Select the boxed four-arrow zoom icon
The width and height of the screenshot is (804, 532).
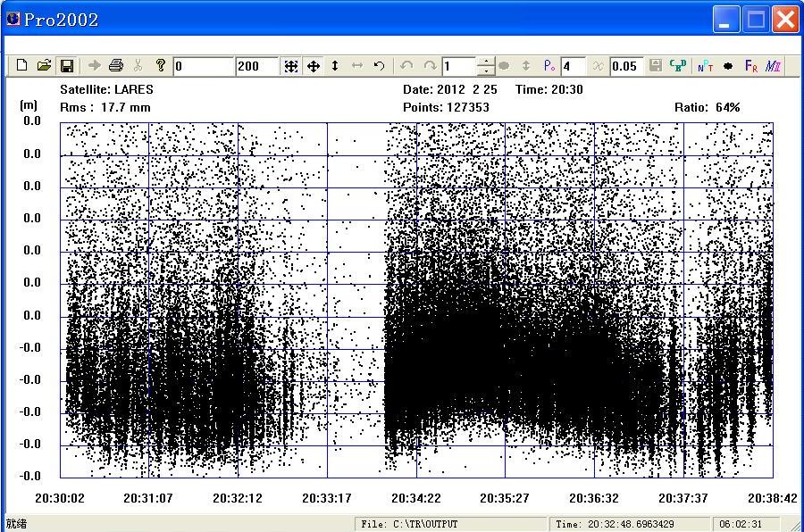(290, 66)
